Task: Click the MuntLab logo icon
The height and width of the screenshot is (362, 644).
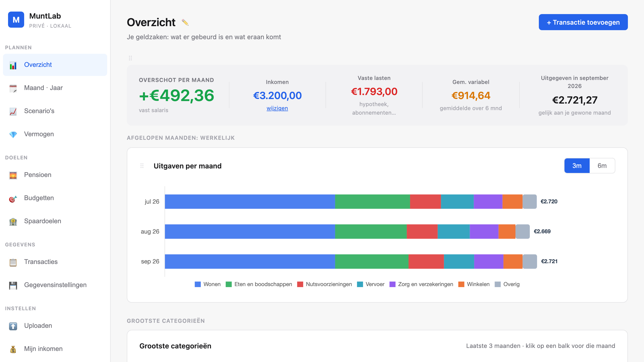Action: click(16, 20)
